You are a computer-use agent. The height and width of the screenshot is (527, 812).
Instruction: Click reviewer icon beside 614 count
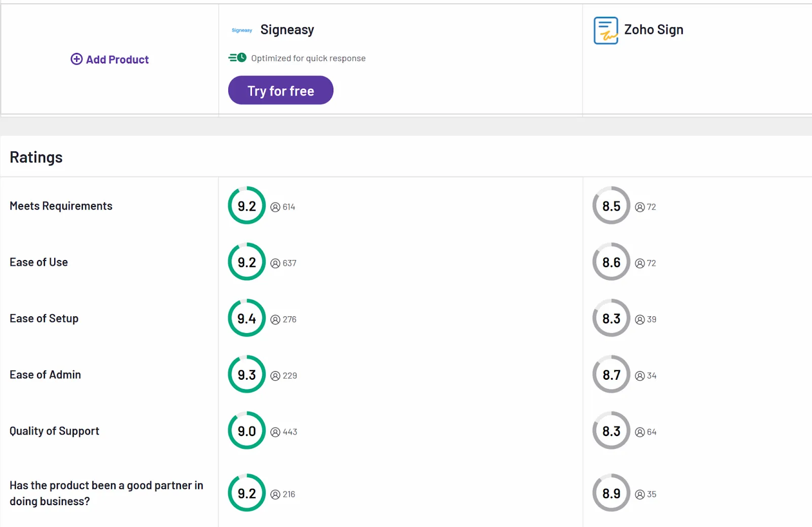pyautogui.click(x=276, y=207)
